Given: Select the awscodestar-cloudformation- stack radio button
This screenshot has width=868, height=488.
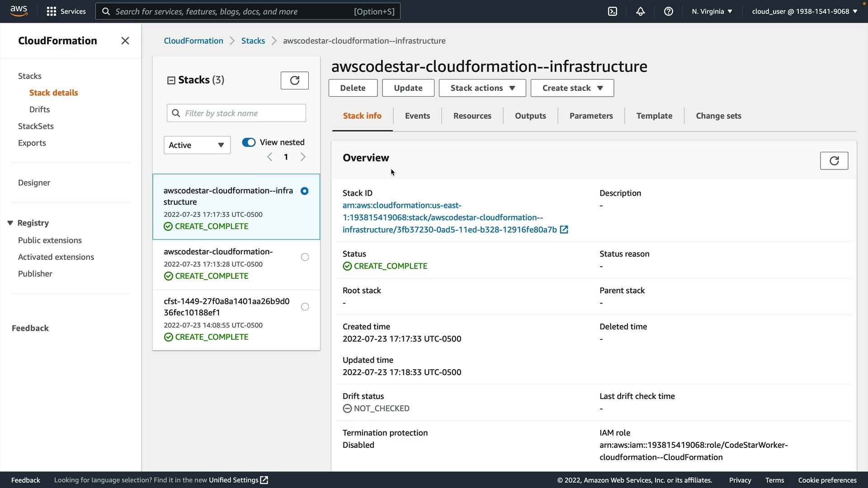Looking at the screenshot, I should point(305,257).
